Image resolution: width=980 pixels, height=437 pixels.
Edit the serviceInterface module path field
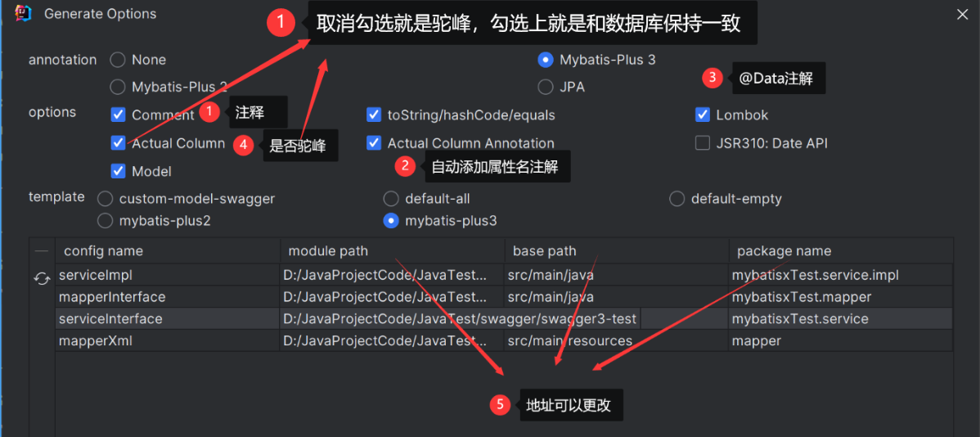pos(460,319)
